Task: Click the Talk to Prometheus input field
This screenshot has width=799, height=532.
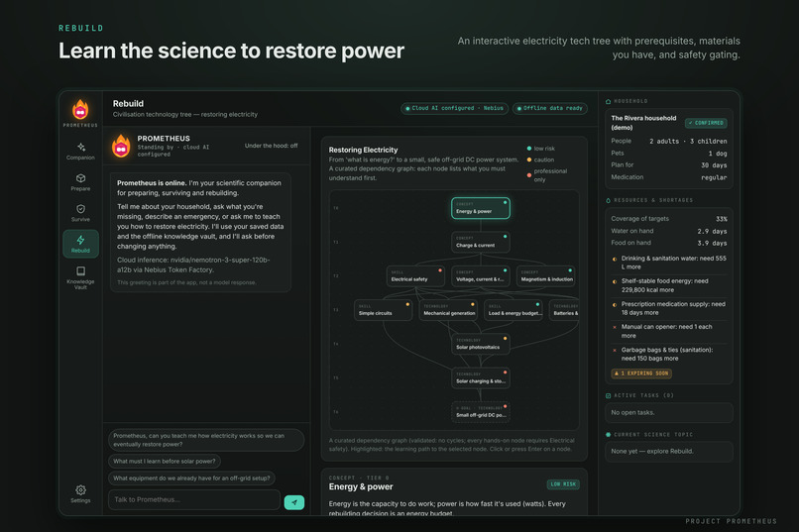Action: [x=194, y=500]
